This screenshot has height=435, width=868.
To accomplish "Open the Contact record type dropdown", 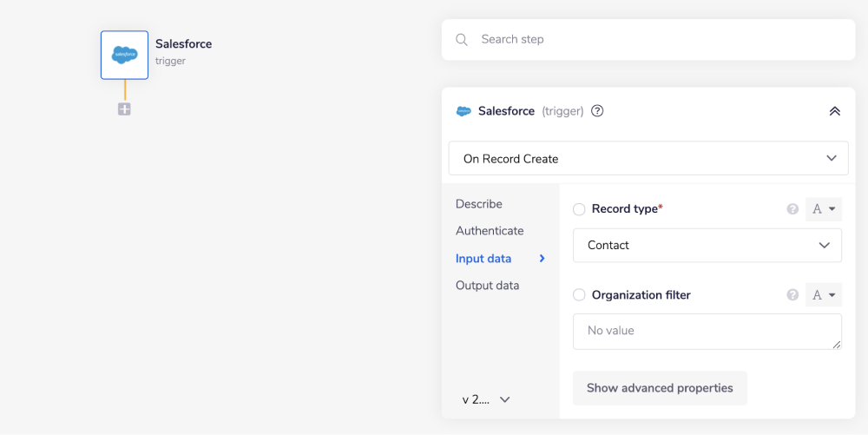I will click(x=707, y=246).
